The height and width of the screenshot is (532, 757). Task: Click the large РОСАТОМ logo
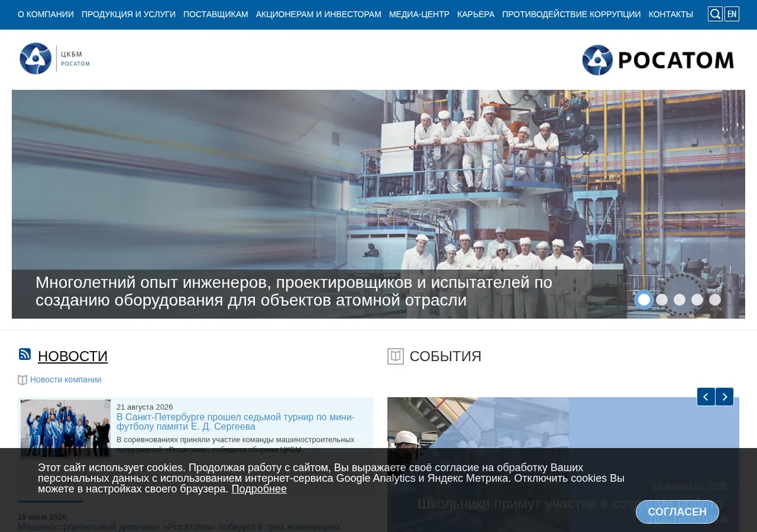pos(658,60)
